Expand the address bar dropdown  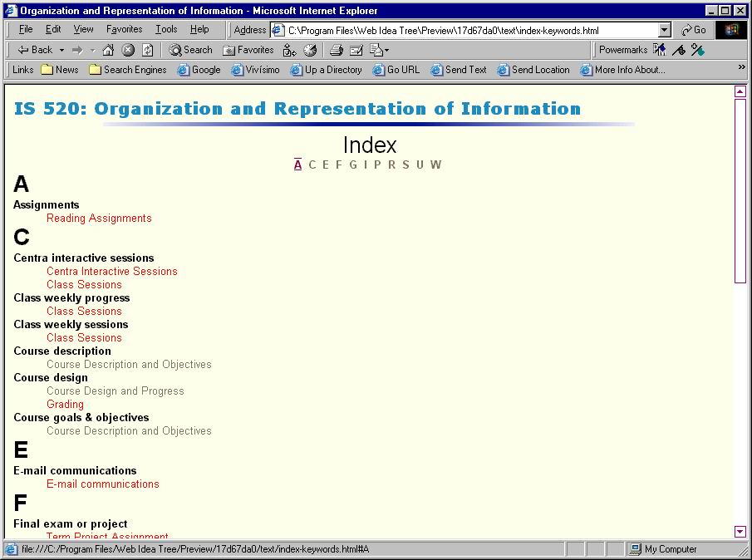pyautogui.click(x=664, y=31)
